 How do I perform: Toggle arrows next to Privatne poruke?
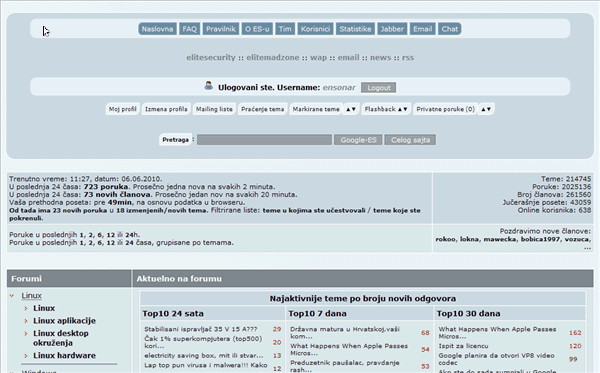tap(486, 109)
